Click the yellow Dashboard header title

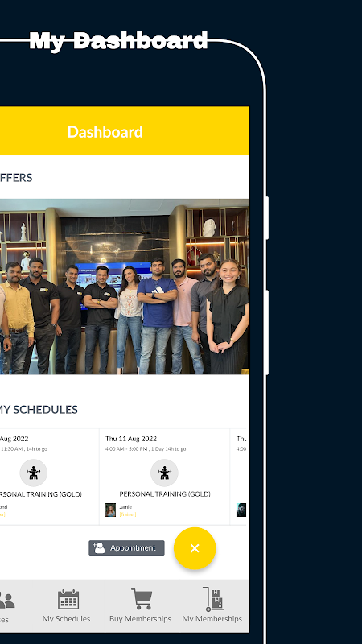[x=105, y=132]
